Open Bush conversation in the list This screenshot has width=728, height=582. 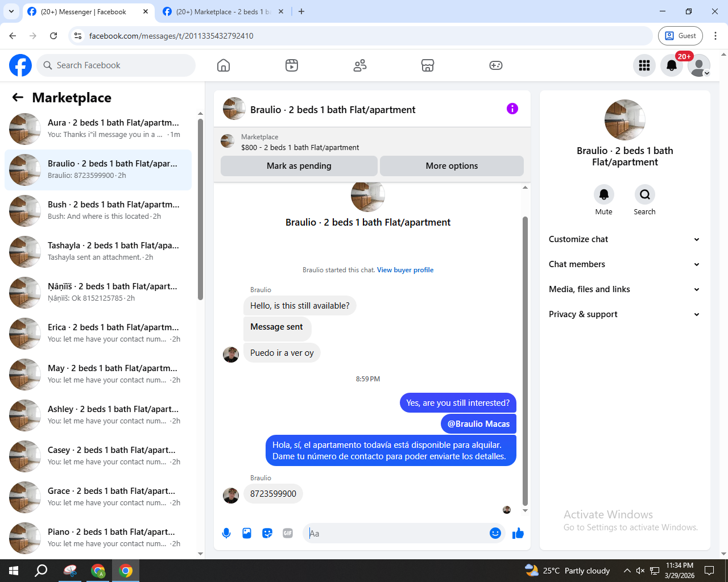click(x=98, y=211)
